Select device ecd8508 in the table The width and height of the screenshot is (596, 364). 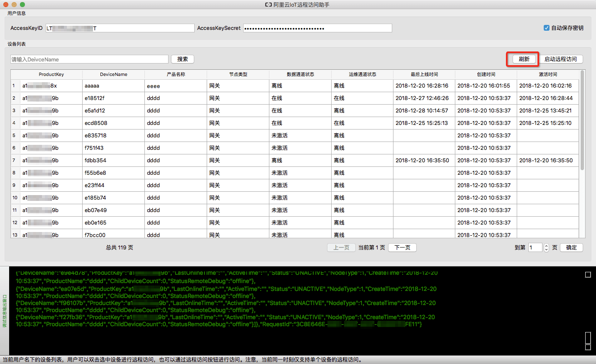tap(114, 123)
